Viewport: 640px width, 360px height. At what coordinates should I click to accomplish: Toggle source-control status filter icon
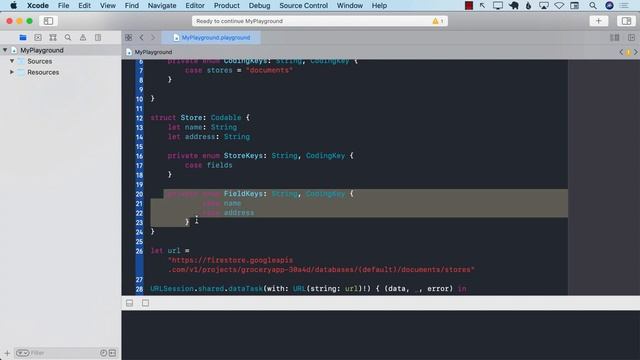pyautogui.click(x=113, y=353)
